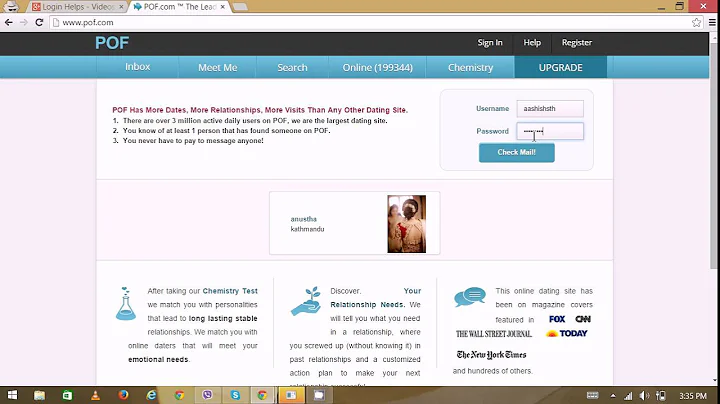Open anustha's profile photo
This screenshot has width=720, height=404.
coord(406,224)
